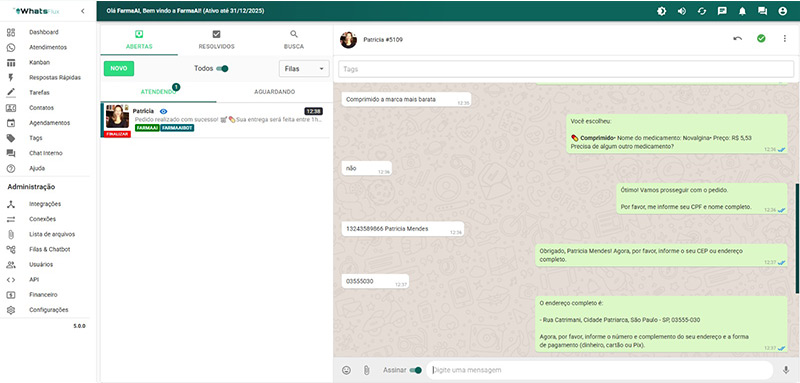800x383 pixels.
Task: Click the Digite uma mensagem field
Action: pyautogui.click(x=599, y=370)
